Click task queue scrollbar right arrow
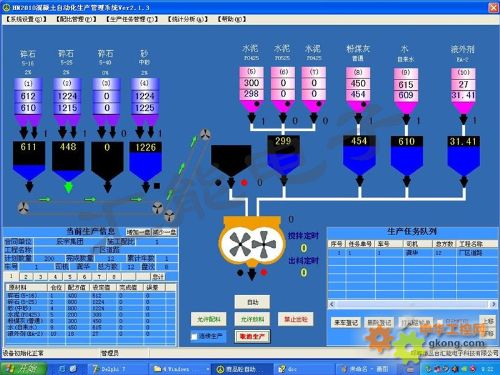The height and width of the screenshot is (375, 500). click(493, 304)
